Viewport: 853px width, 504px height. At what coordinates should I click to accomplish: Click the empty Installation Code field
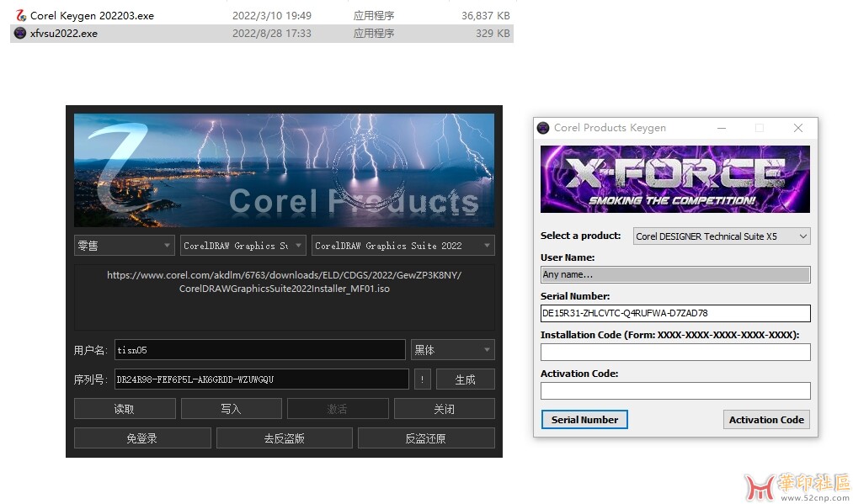(x=675, y=352)
